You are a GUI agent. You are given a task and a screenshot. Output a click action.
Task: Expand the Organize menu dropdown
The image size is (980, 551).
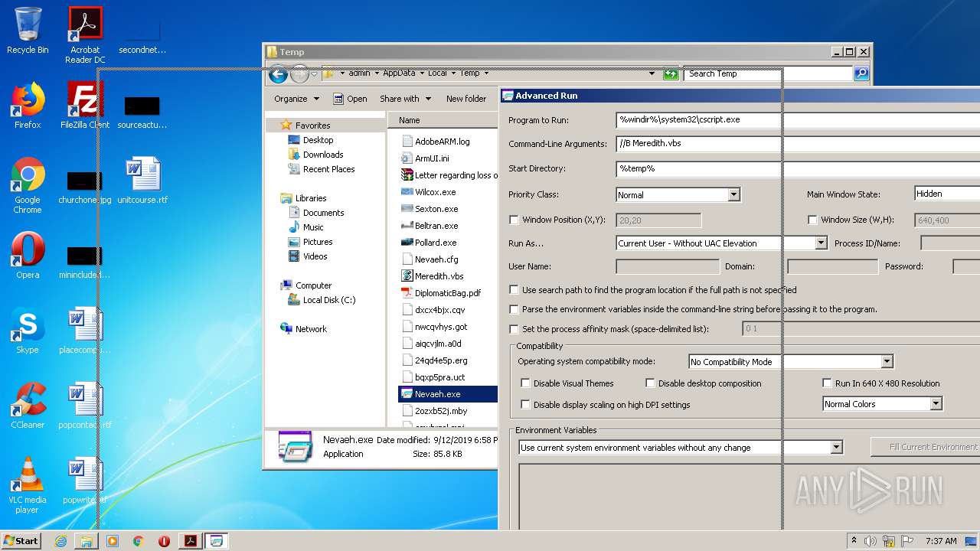pos(296,99)
